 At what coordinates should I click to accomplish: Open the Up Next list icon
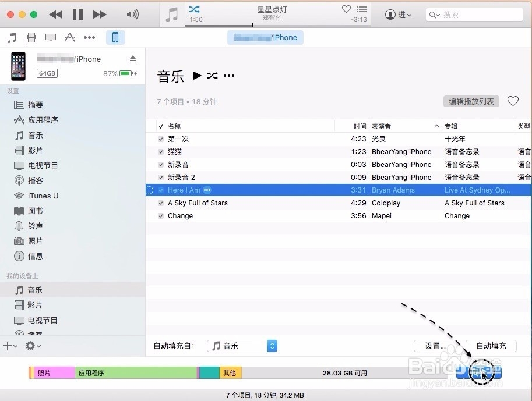pyautogui.click(x=362, y=9)
